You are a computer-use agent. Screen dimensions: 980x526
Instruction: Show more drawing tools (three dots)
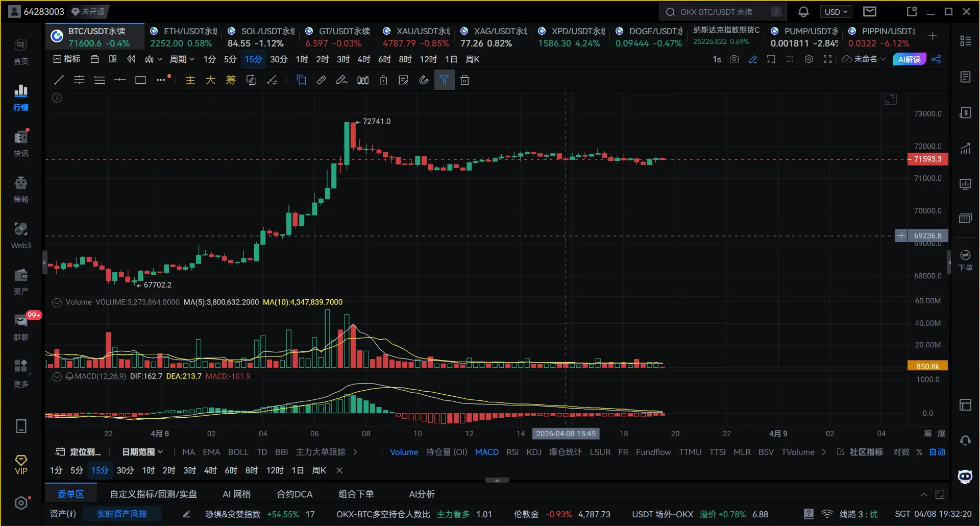(161, 80)
